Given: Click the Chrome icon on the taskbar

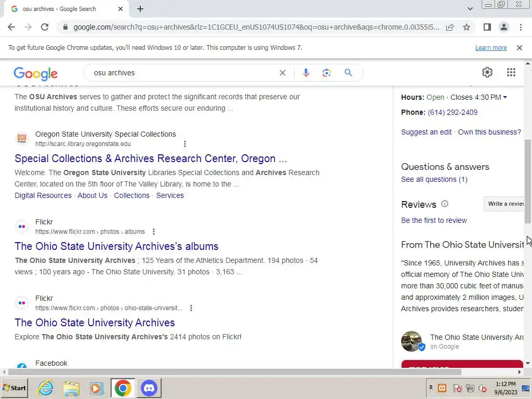Looking at the screenshot, I should click(x=123, y=388).
